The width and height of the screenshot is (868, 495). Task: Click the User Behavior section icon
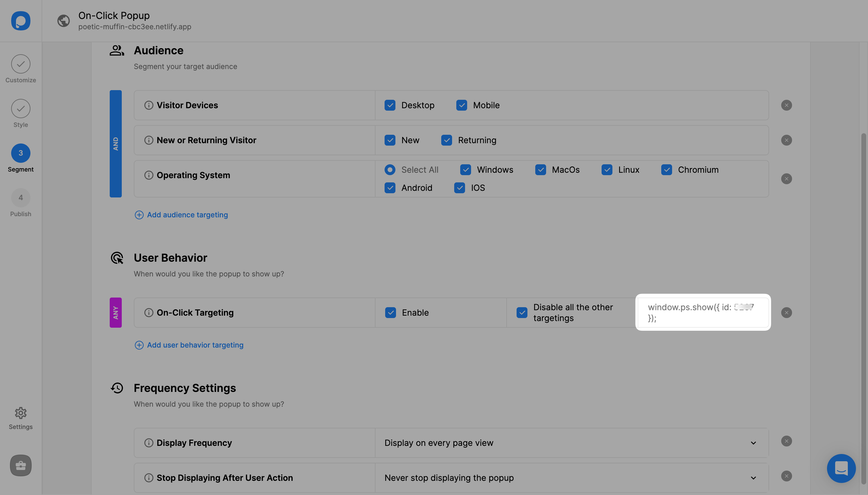tap(117, 258)
